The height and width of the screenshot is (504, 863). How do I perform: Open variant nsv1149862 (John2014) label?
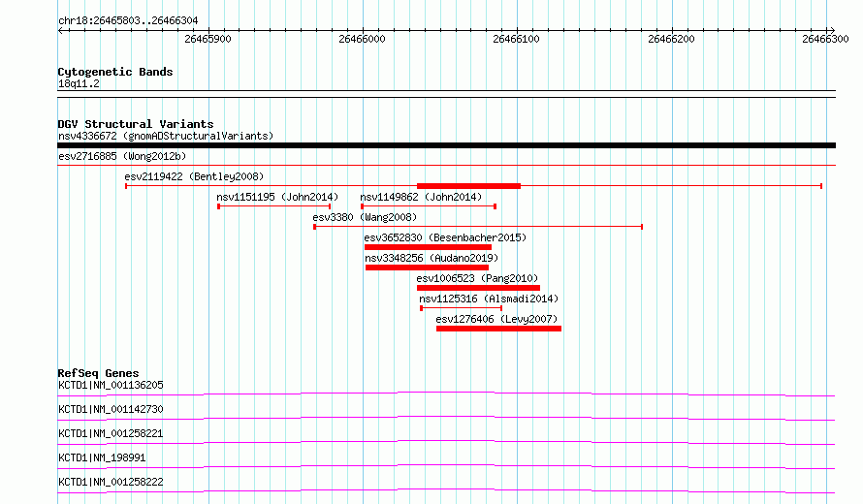pos(421,197)
